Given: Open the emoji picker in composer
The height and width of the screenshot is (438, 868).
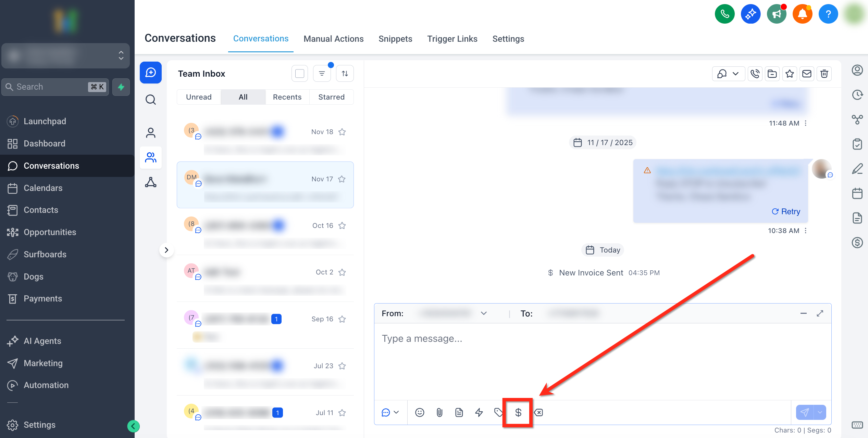Looking at the screenshot, I should click(x=419, y=412).
